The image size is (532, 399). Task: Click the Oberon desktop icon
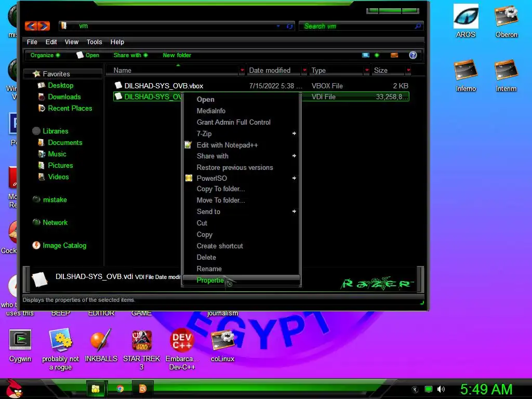[506, 21]
